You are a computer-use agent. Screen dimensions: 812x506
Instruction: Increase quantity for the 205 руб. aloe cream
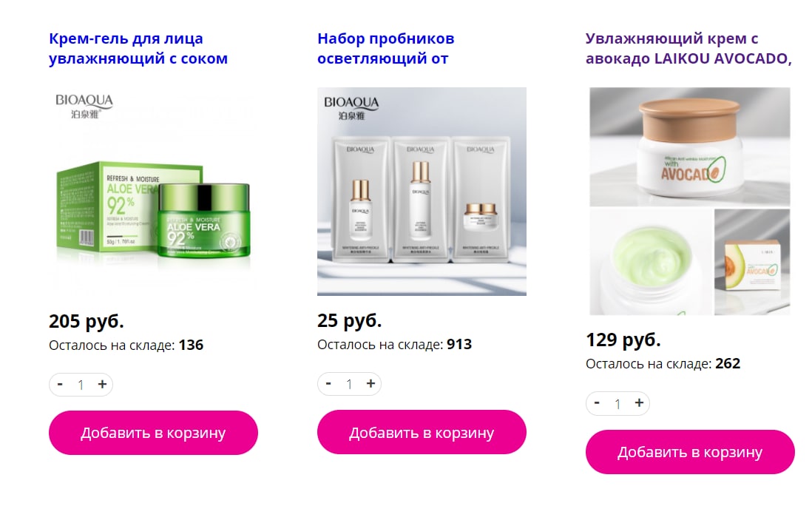102,384
